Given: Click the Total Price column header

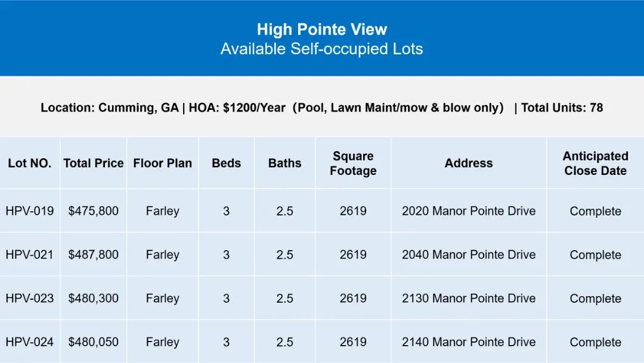Looking at the screenshot, I should coord(94,163).
